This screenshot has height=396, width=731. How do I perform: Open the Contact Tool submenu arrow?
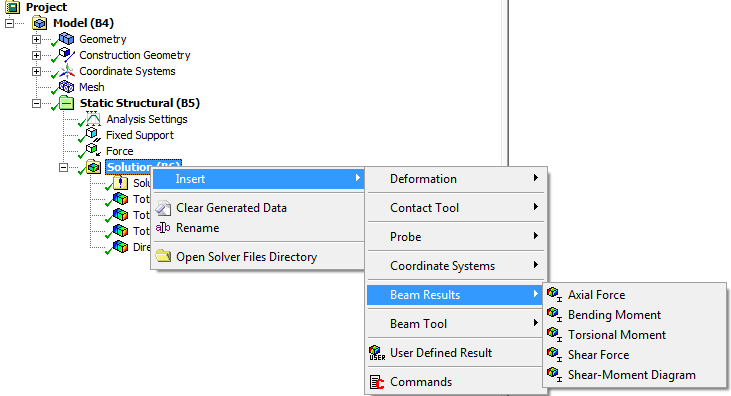[x=536, y=207]
